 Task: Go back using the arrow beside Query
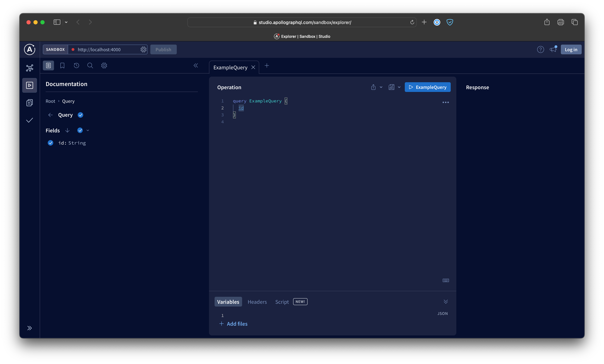[51, 115]
